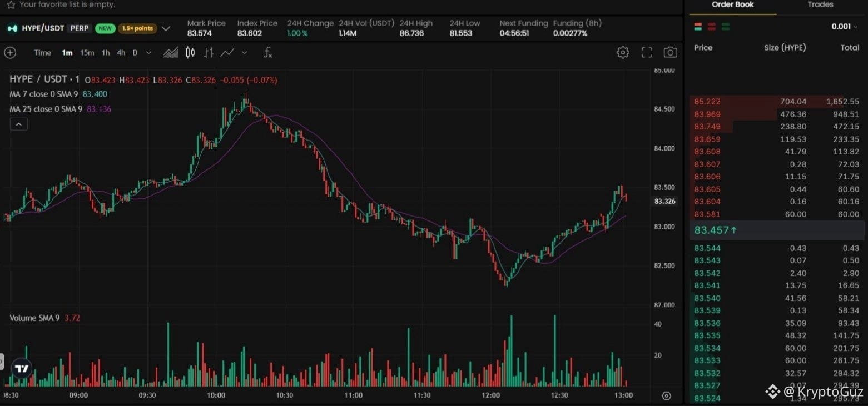Click the TradingView logo
This screenshot has width=868, height=406.
[22, 368]
